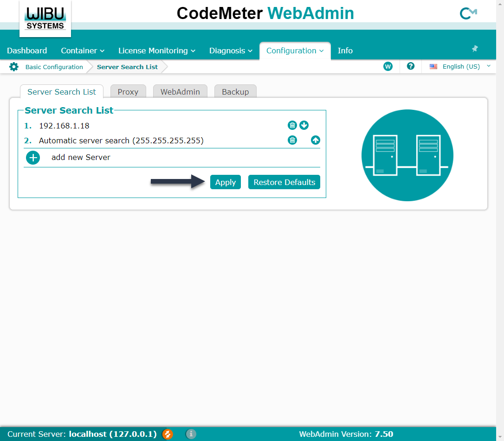Click the Apply button
The height and width of the screenshot is (441, 504).
226,182
